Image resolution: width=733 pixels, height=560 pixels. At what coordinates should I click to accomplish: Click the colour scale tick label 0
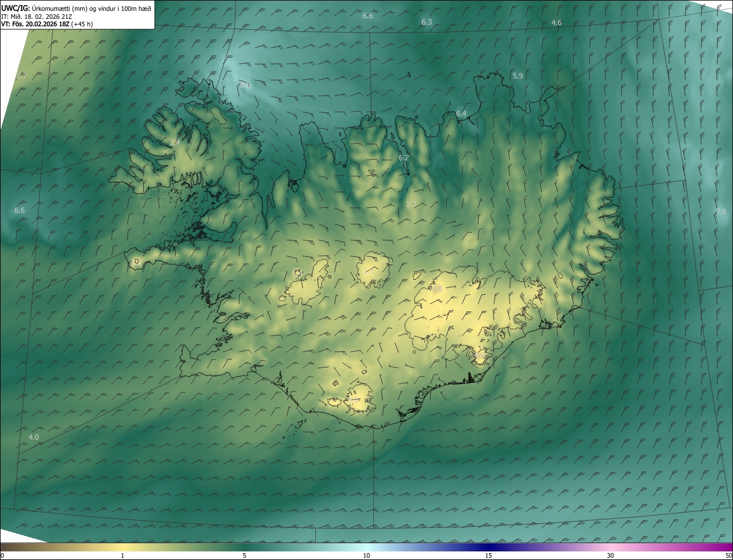(x=2, y=555)
